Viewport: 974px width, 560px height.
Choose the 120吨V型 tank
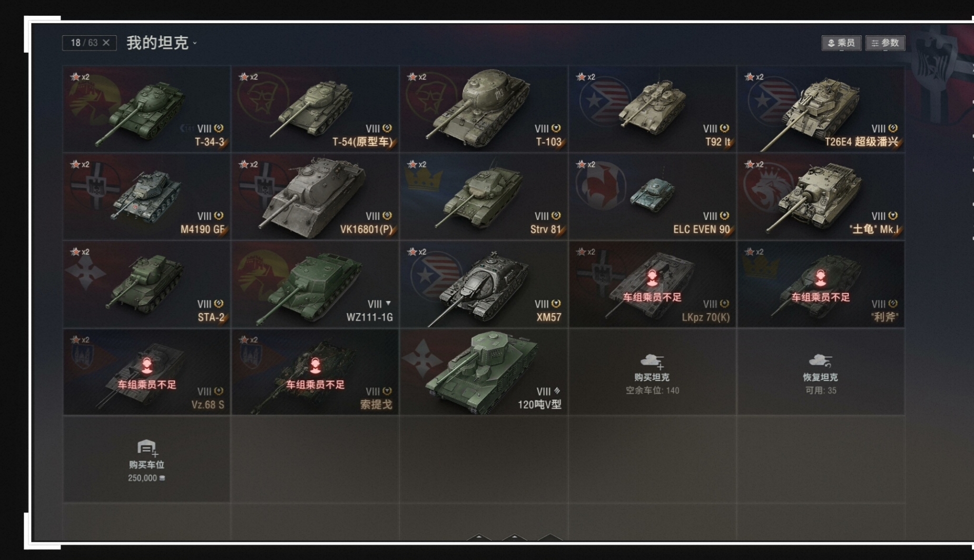pos(484,372)
